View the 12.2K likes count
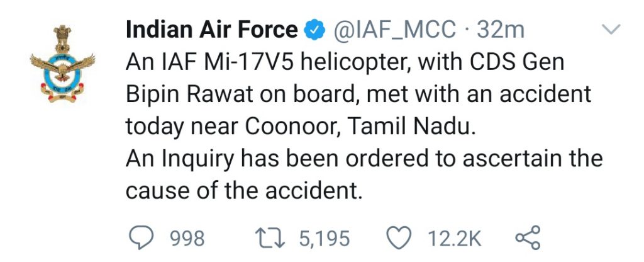Screen dimensions: 644x262 click(x=454, y=239)
